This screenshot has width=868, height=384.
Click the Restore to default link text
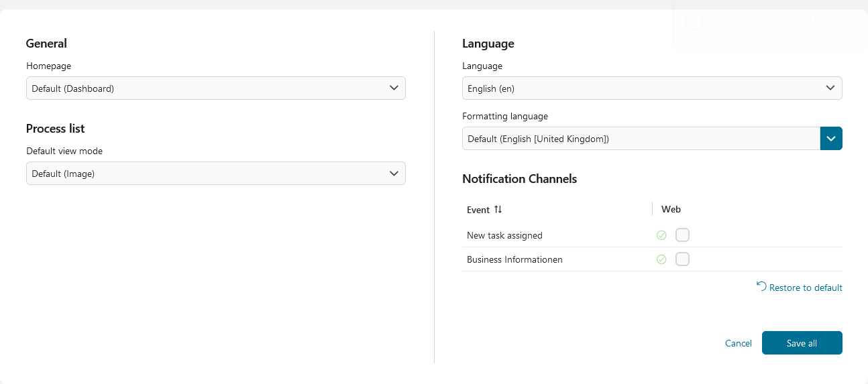[x=806, y=287]
